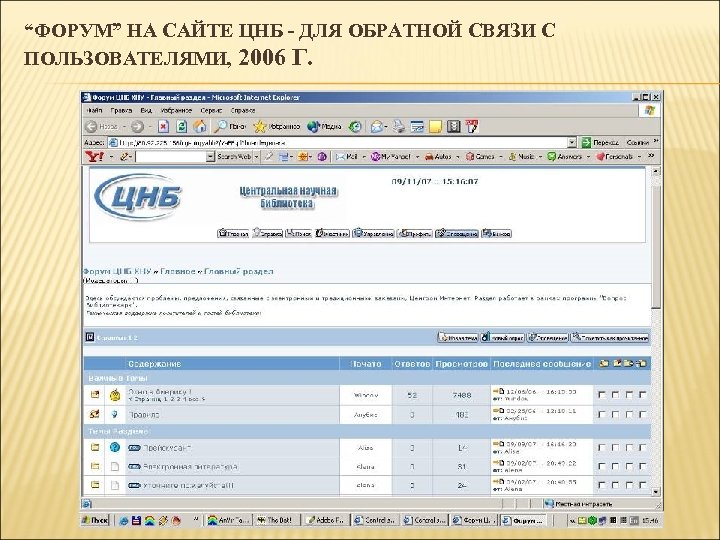Click the lightbulb icon next to Правила topic
This screenshot has width=720, height=540.
pos(114,414)
